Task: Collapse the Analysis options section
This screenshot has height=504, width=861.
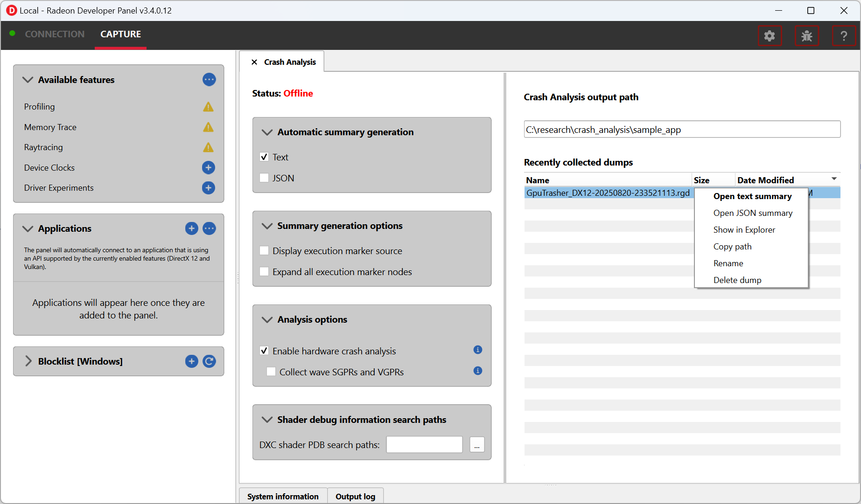Action: (267, 319)
